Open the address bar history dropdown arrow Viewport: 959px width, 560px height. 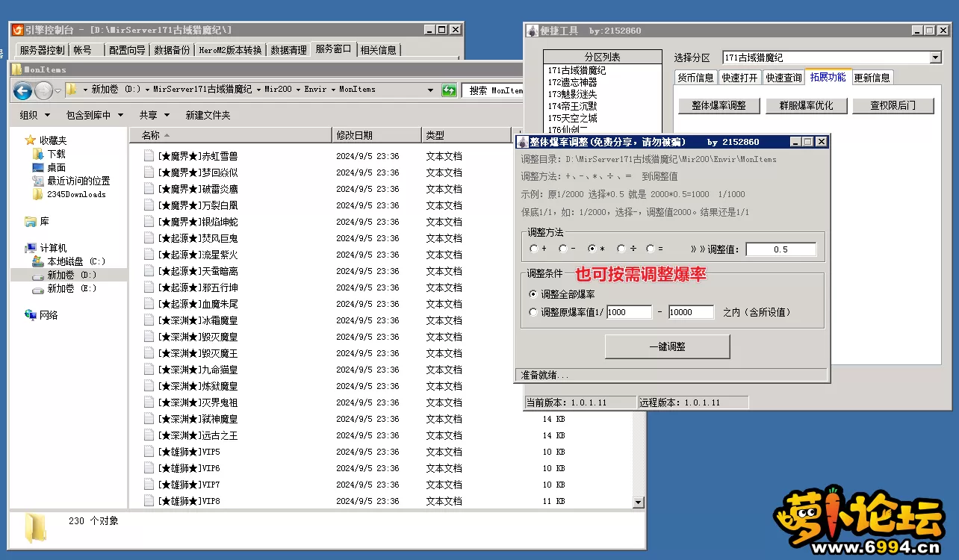[x=430, y=90]
